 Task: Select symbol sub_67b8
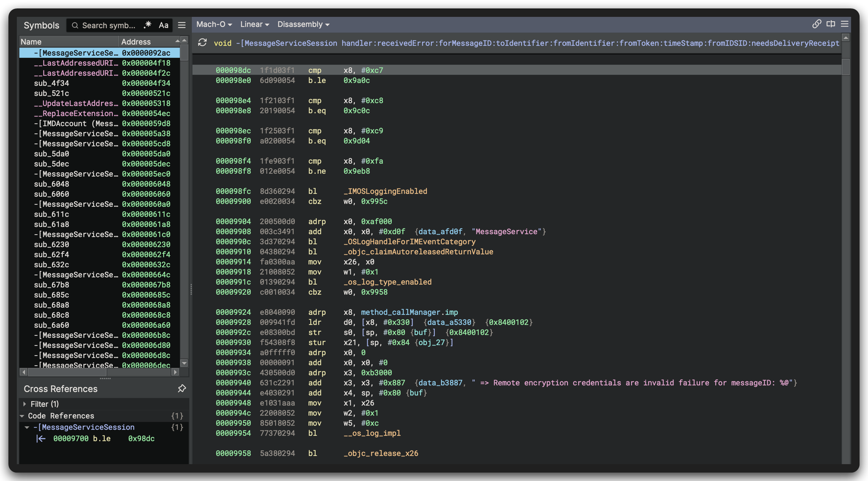coord(99,285)
